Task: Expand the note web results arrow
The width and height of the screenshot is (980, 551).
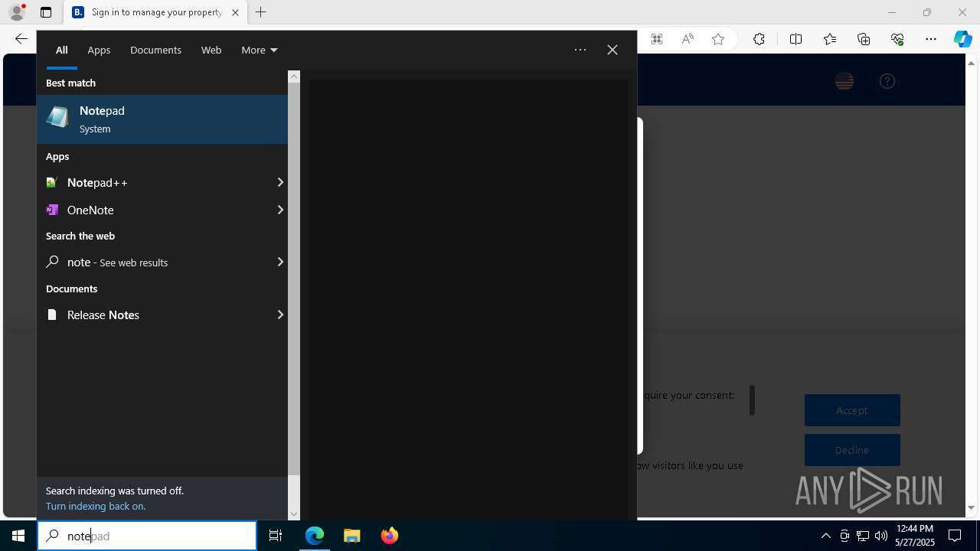Action: (280, 262)
